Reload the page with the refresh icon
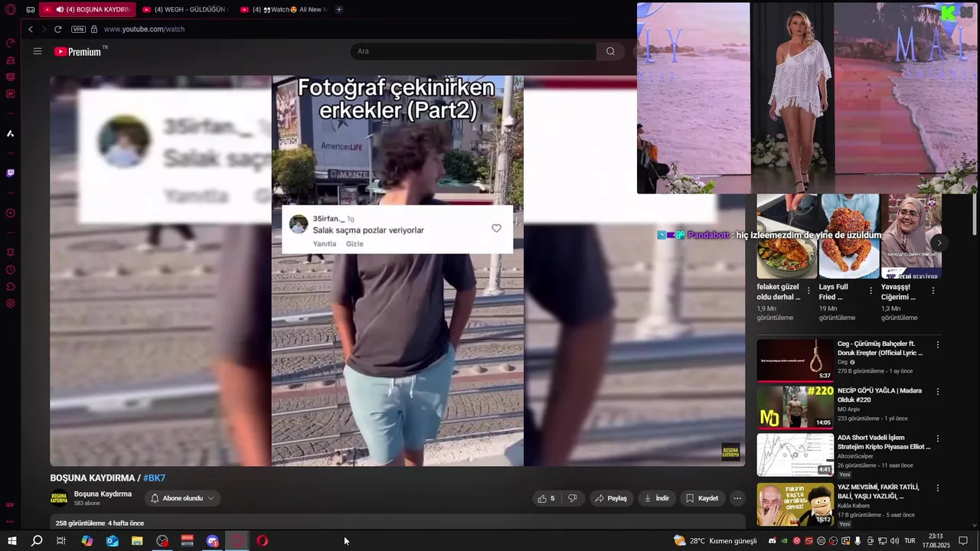Viewport: 980px width, 551px height. [57, 29]
